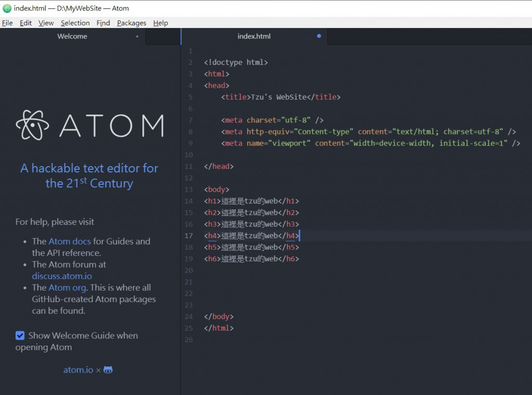Open the View menu
The height and width of the screenshot is (395, 532).
[x=46, y=23]
